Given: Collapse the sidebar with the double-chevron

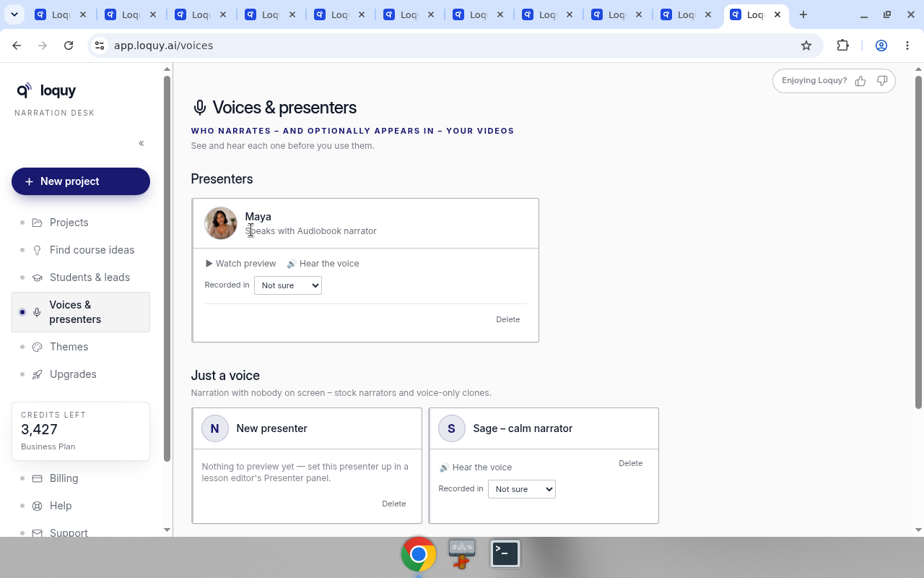Looking at the screenshot, I should tap(141, 143).
